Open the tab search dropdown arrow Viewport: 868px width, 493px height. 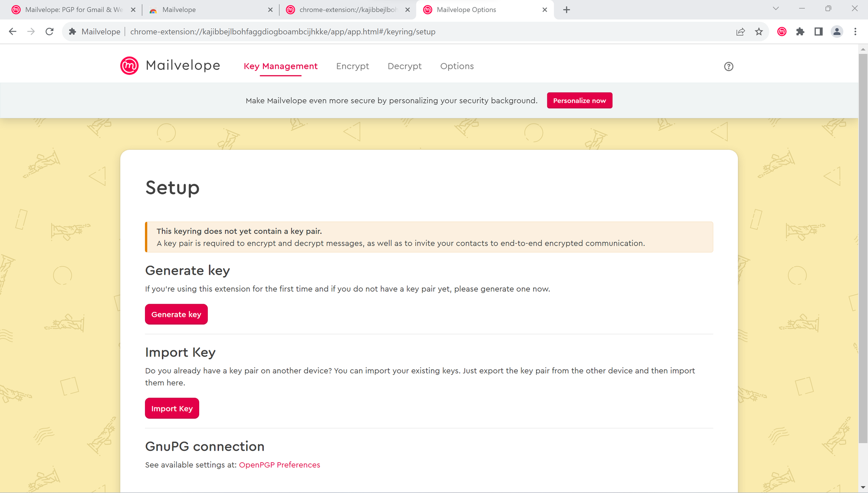[776, 9]
